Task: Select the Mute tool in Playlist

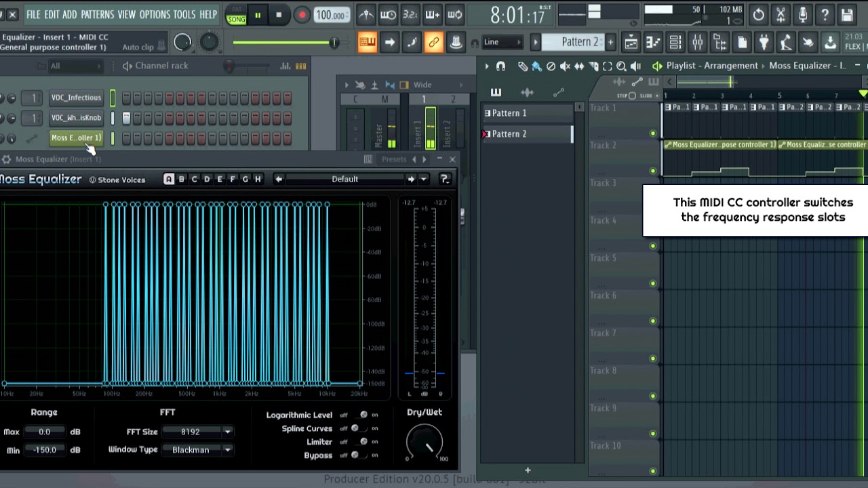Action: pos(565,66)
